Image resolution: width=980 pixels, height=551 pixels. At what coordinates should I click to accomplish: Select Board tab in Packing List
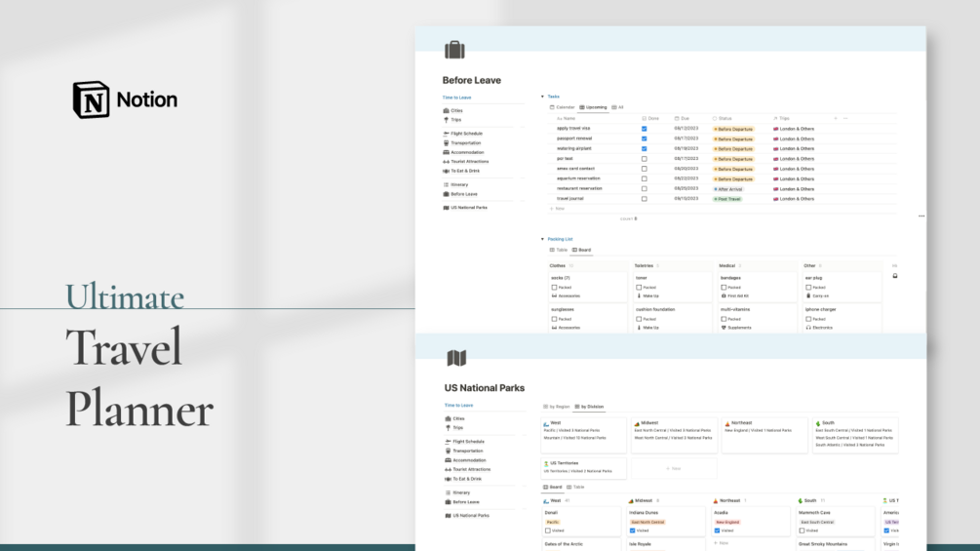tap(581, 250)
